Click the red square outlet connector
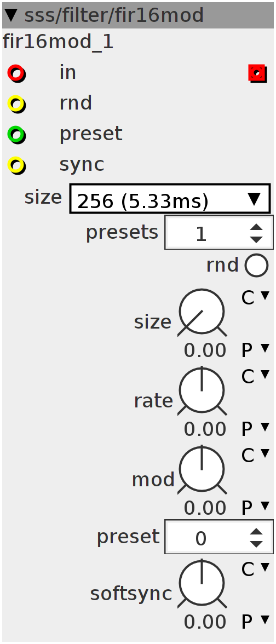Image resolution: width=276 pixels, height=644 pixels. [x=257, y=73]
